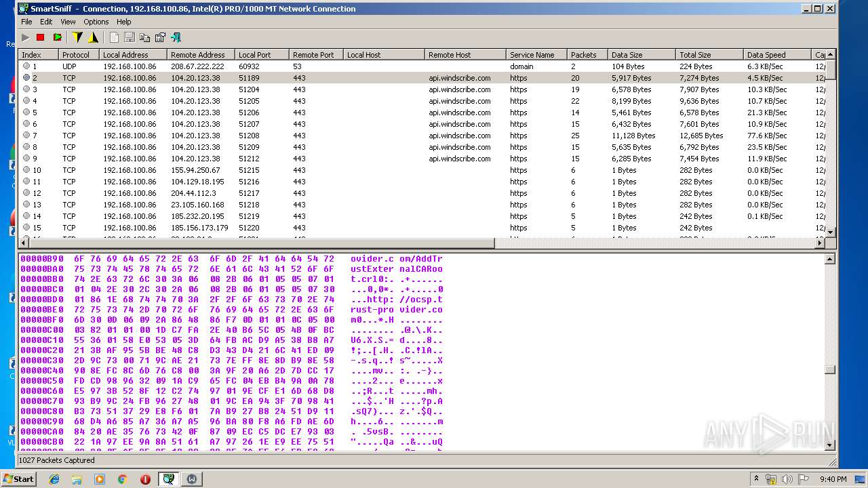This screenshot has height=488, width=868.
Task: Open the Options menu
Action: (x=96, y=22)
